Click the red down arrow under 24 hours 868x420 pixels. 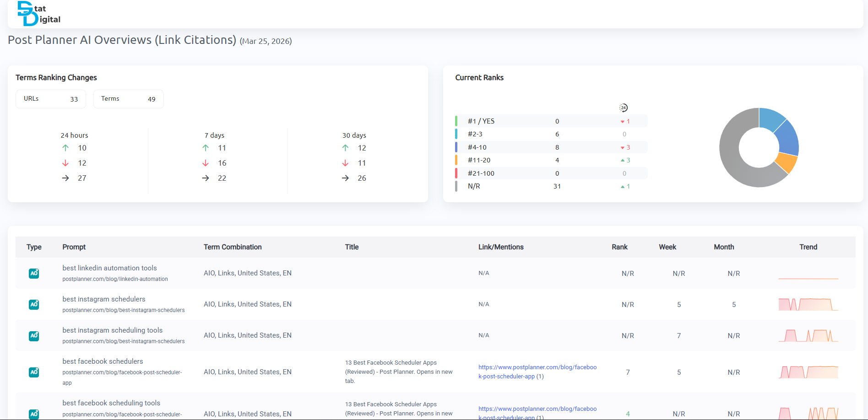[x=65, y=163]
